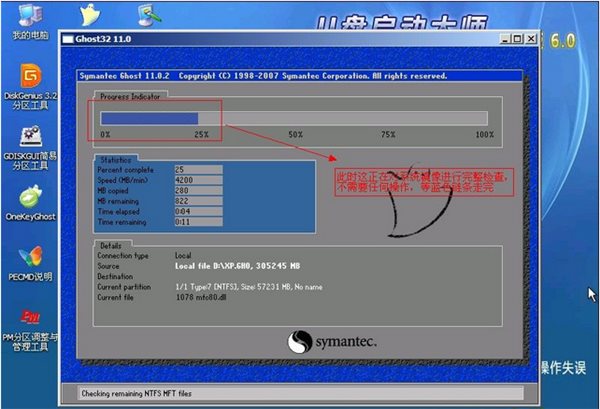Minimize the Ghost32 11.0 window
Image resolution: width=600 pixels, height=409 pixels.
click(505, 39)
